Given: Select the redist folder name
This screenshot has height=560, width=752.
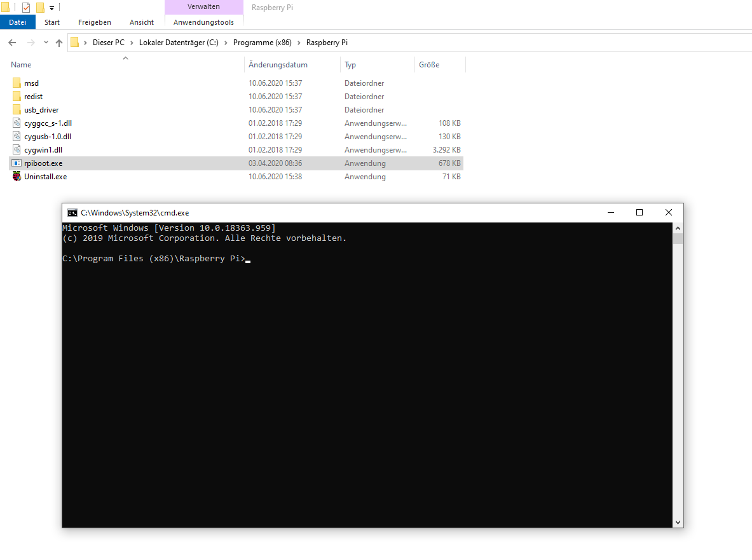Looking at the screenshot, I should coord(33,97).
